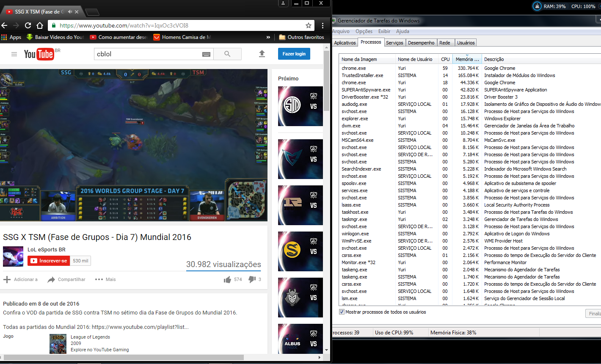Open League of Legends game cover thumbnail
Viewport: 601px width, 364px height.
click(58, 344)
